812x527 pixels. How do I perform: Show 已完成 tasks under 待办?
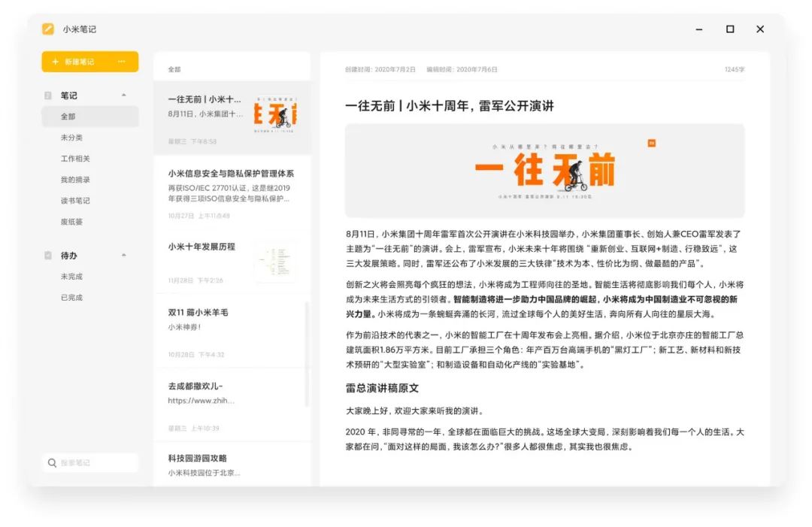(72, 297)
